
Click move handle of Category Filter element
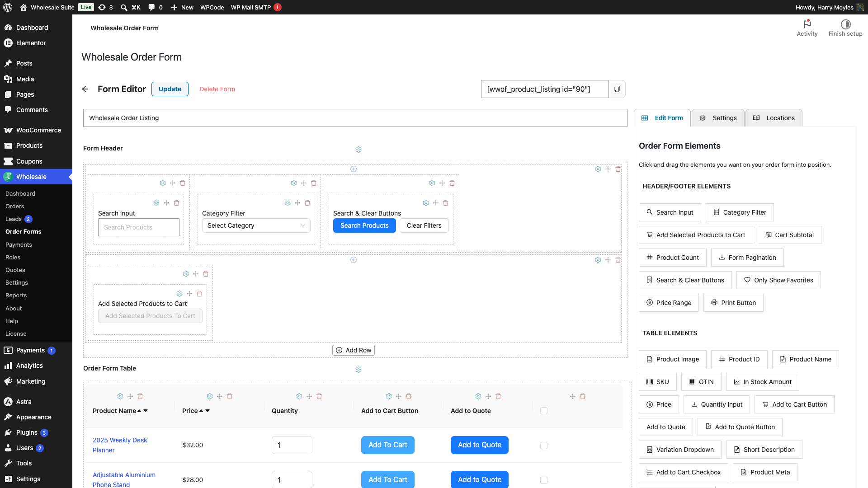pos(297,203)
